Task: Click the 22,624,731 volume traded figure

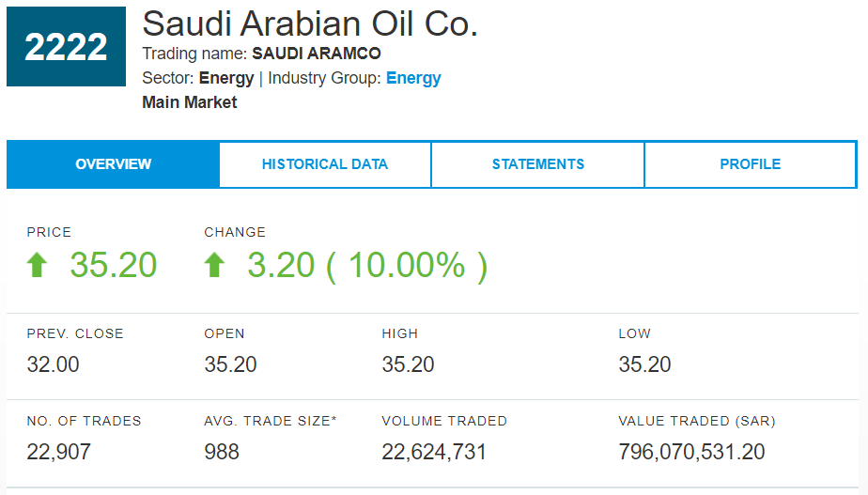Action: tap(434, 452)
